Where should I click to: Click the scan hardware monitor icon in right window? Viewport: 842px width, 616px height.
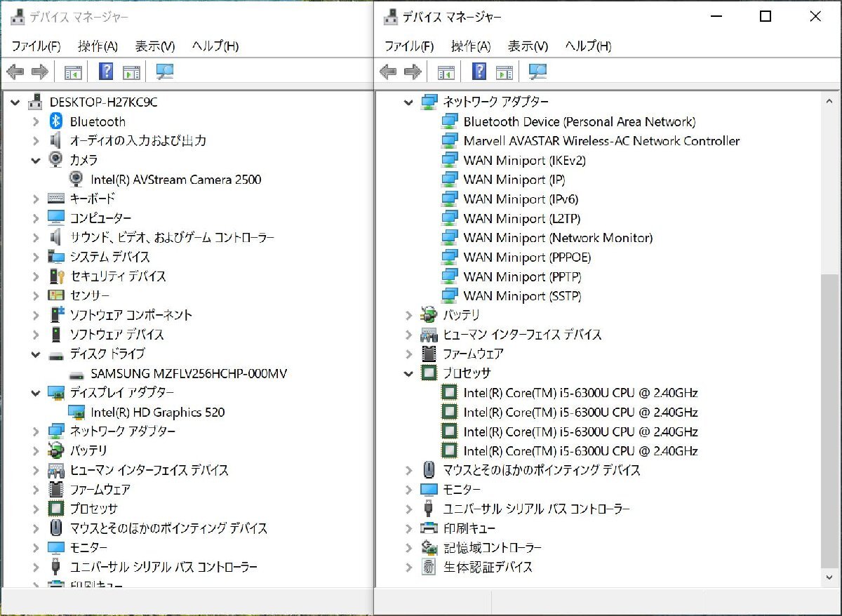538,72
